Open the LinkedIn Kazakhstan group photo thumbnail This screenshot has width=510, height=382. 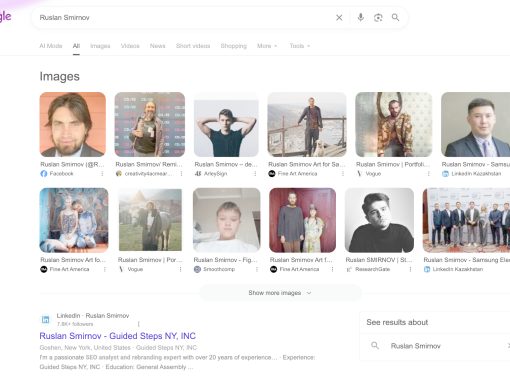(466, 220)
